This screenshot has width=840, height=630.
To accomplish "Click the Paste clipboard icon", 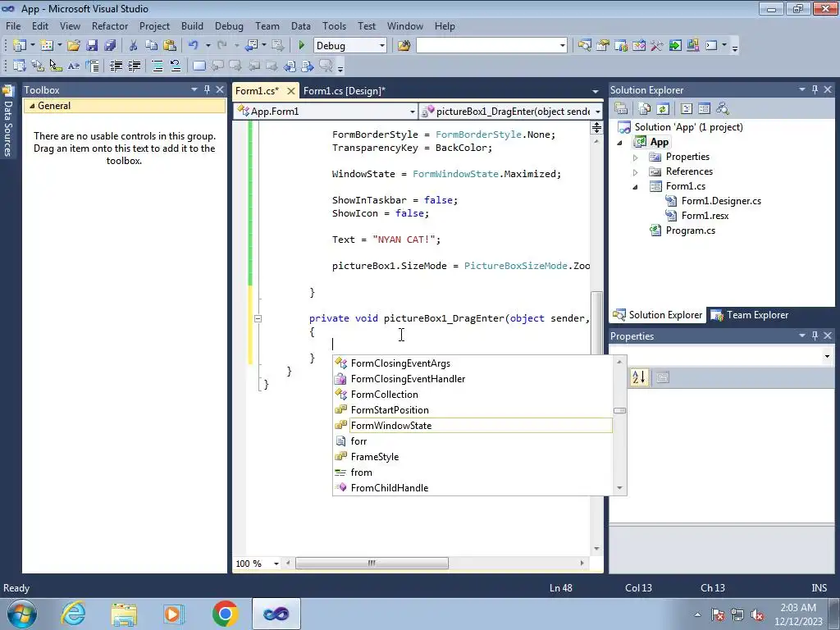I will tap(170, 46).
